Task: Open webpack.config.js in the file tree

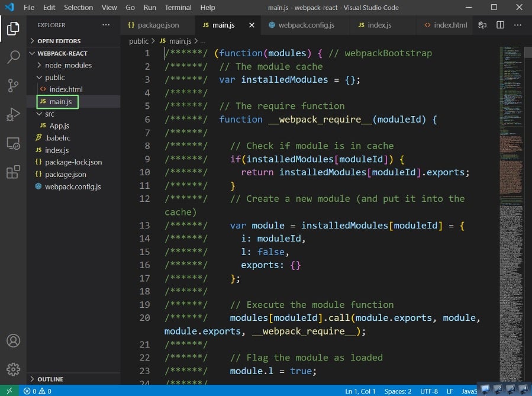Action: coord(73,186)
